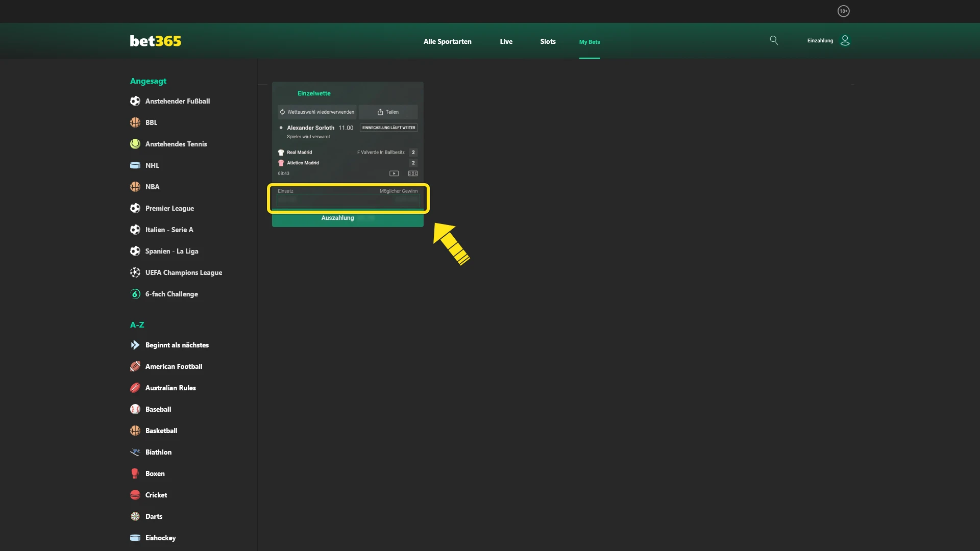Open the Live tab
The image size is (980, 551).
pyautogui.click(x=506, y=41)
